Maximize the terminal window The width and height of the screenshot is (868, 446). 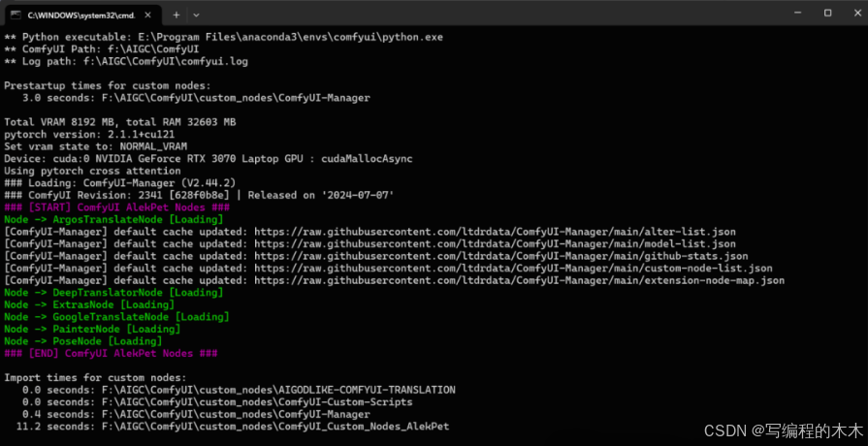coord(827,14)
